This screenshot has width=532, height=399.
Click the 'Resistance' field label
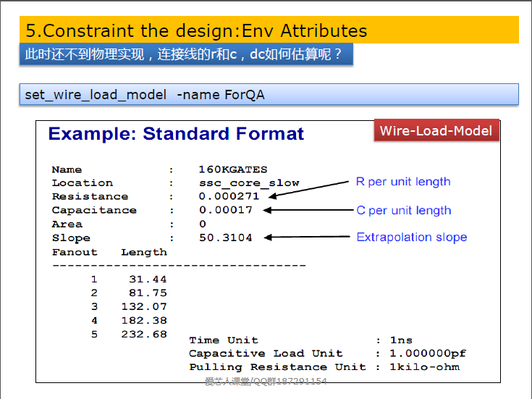90,196
